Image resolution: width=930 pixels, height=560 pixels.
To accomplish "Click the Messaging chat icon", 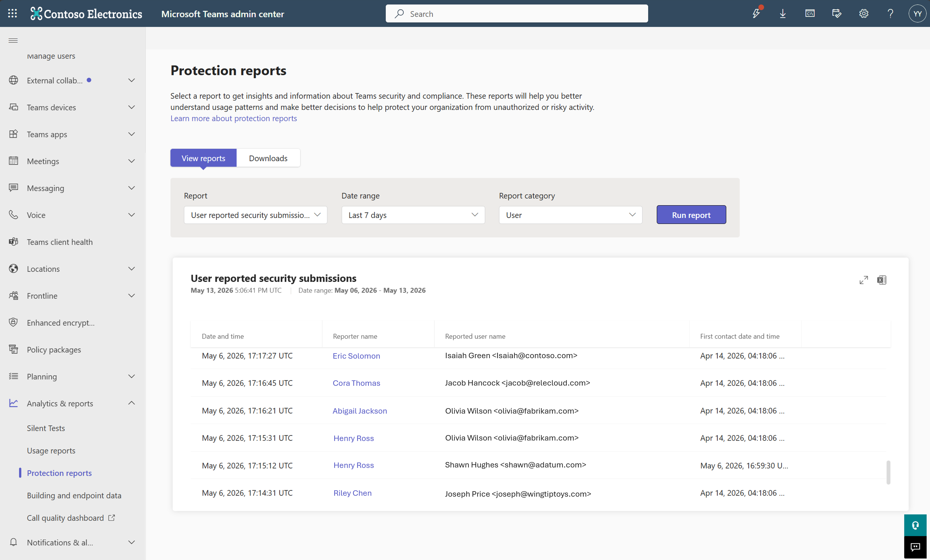I will pos(14,188).
